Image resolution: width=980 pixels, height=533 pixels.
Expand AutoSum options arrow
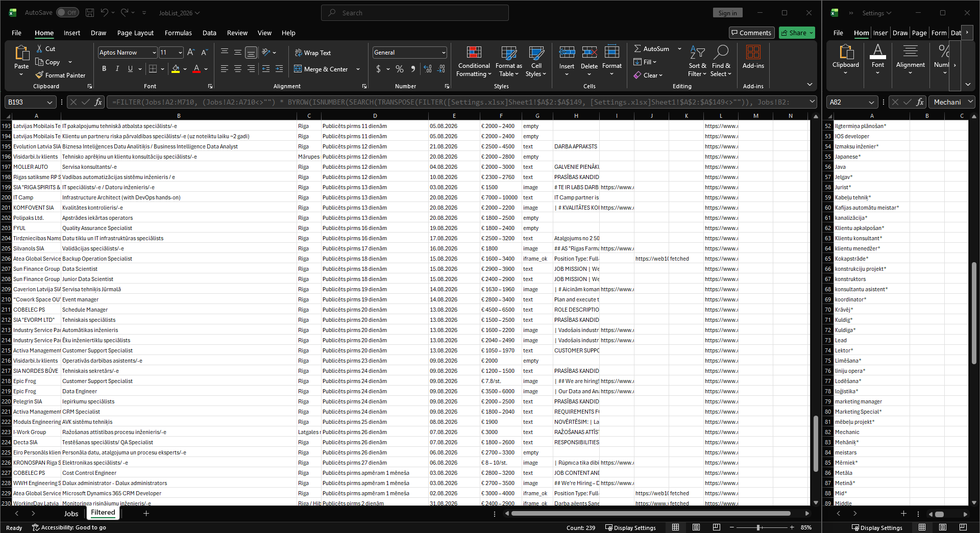(x=679, y=48)
